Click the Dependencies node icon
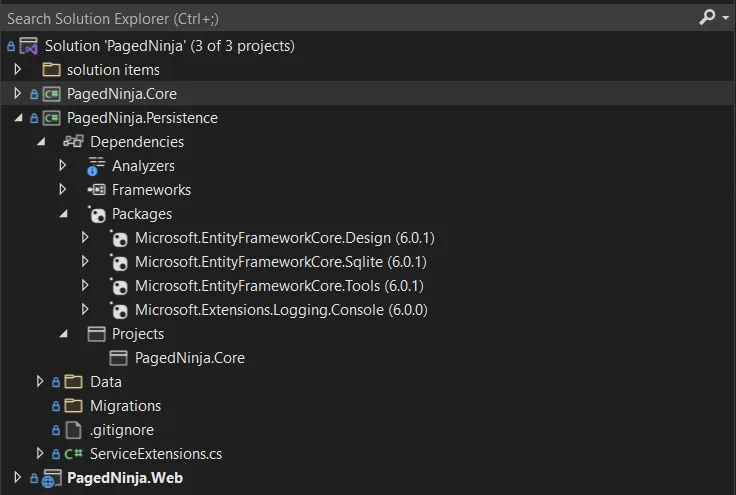Screen dimensions: 736x495 (73, 141)
